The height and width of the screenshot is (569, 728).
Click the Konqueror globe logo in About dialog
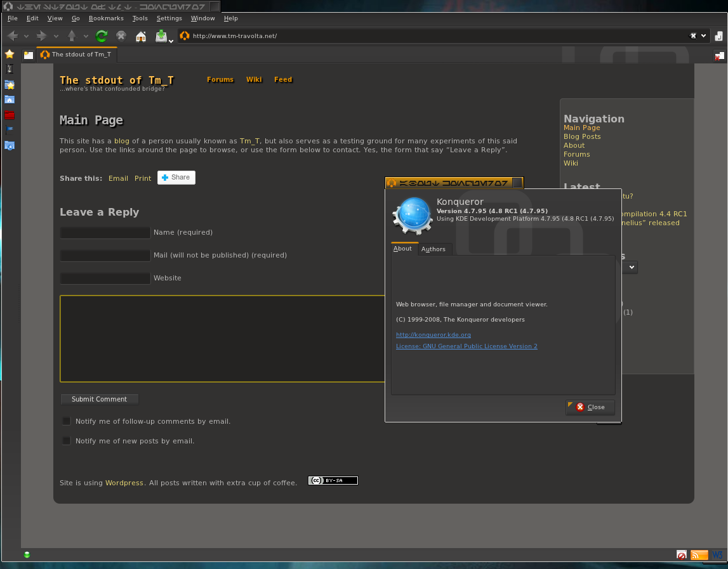click(413, 216)
